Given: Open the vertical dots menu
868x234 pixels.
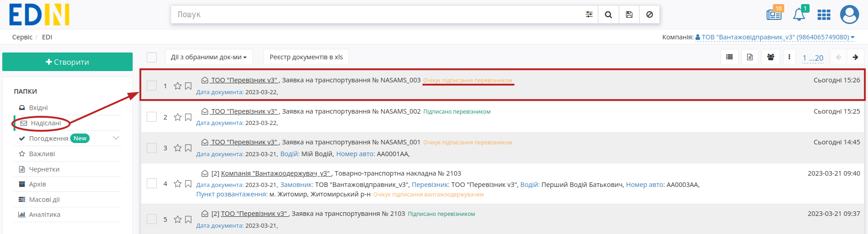Looking at the screenshot, I should click(789, 57).
